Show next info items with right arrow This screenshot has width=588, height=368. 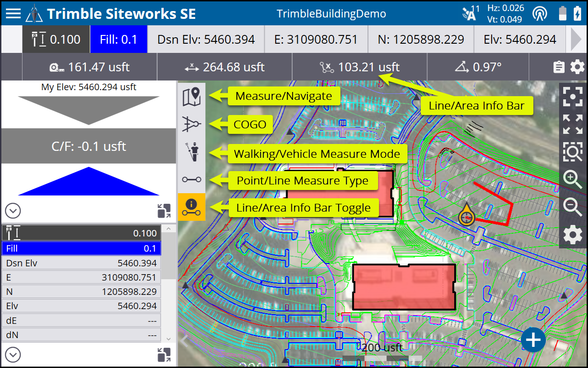point(576,40)
